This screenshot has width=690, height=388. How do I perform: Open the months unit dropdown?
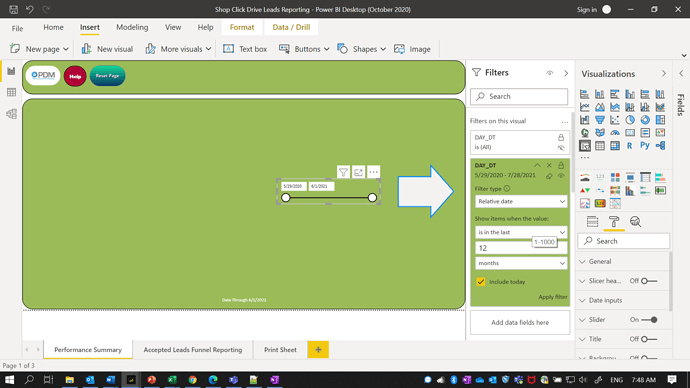coord(521,263)
